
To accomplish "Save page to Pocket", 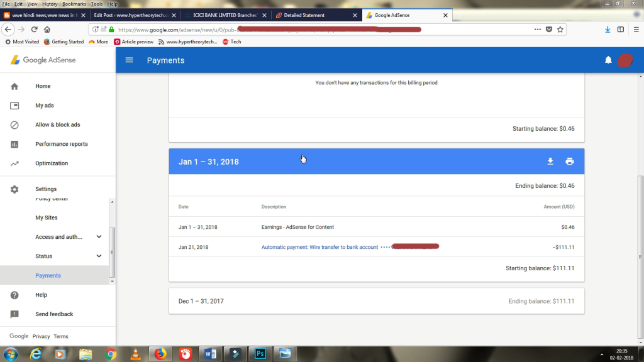I will (x=548, y=30).
